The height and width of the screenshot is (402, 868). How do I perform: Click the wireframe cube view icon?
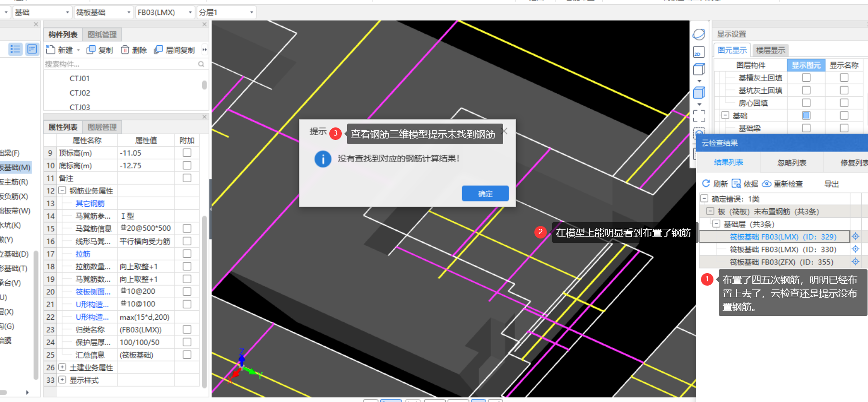(x=699, y=69)
